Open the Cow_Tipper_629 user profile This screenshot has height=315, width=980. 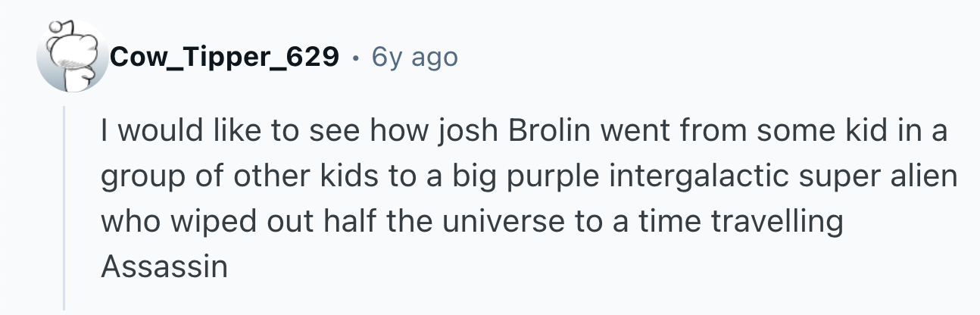pyautogui.click(x=224, y=57)
